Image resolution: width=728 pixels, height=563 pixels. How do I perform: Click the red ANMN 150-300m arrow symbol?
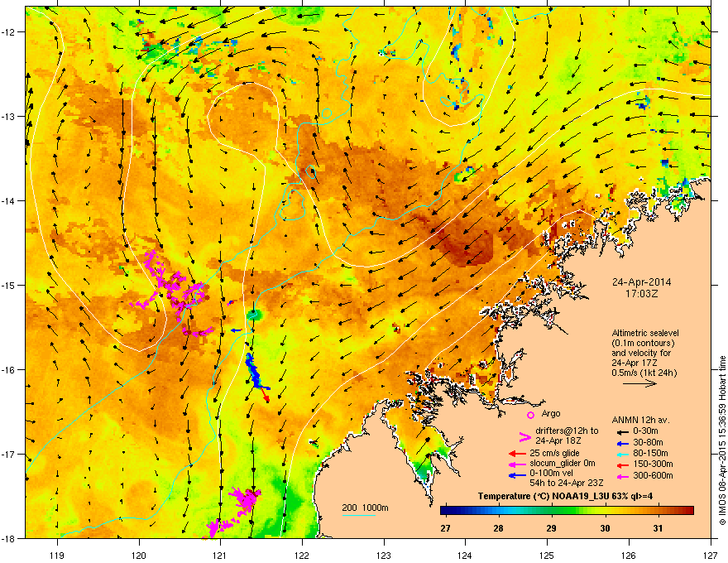[x=621, y=464]
